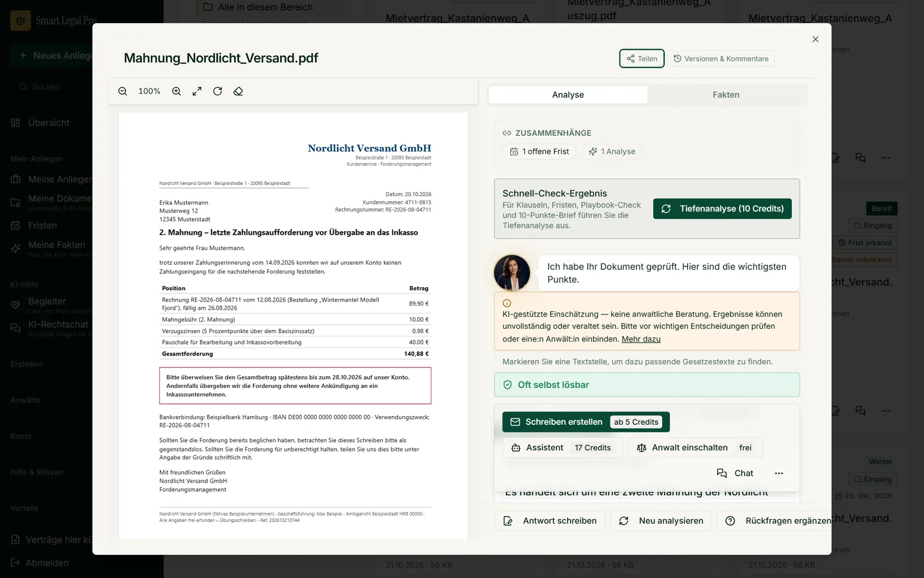
Task: Switch to the Analyse tab
Action: point(568,95)
